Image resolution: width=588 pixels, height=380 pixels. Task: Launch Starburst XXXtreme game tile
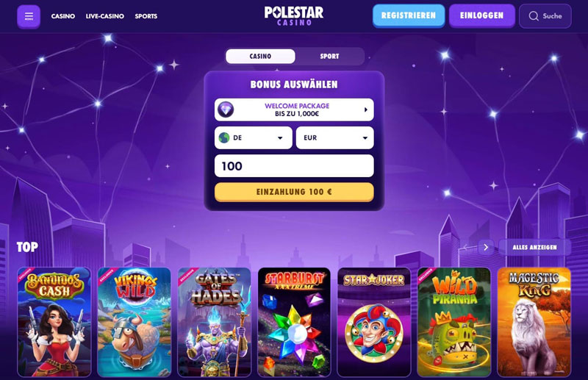[294, 322]
